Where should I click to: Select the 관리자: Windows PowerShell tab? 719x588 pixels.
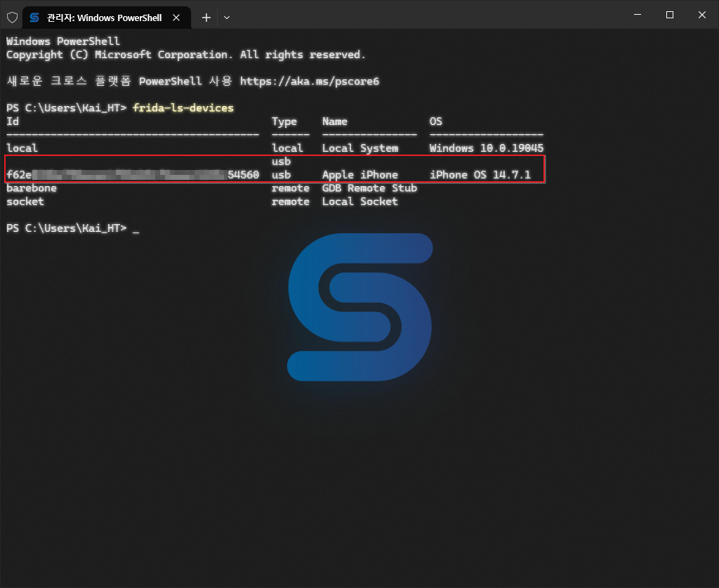107,18
